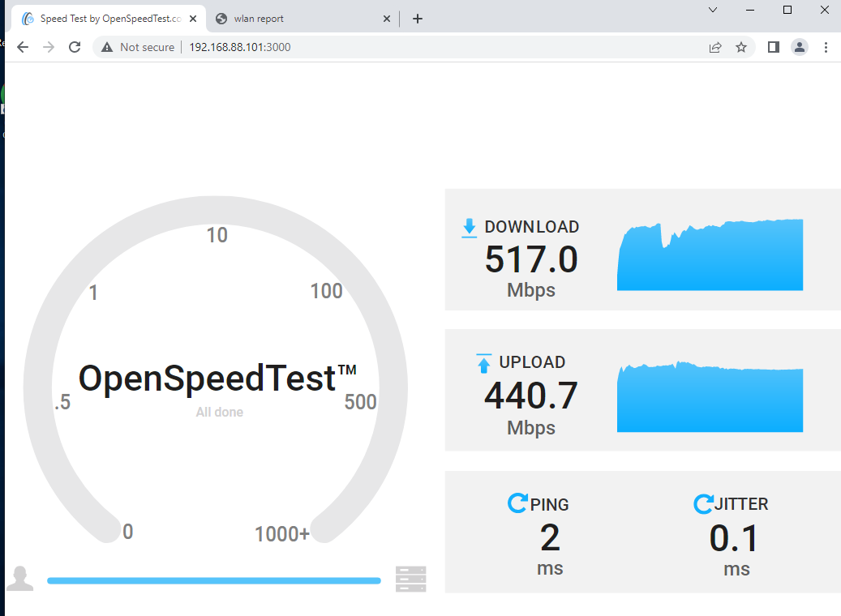The height and width of the screenshot is (616, 841).
Task: Click the ping value 2 ms
Action: pyautogui.click(x=551, y=537)
